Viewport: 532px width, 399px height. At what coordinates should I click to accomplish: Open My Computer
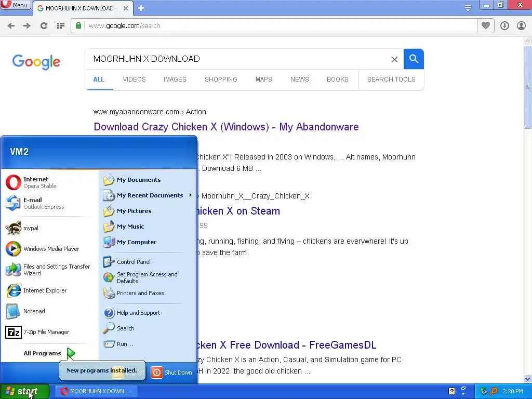coord(148,242)
